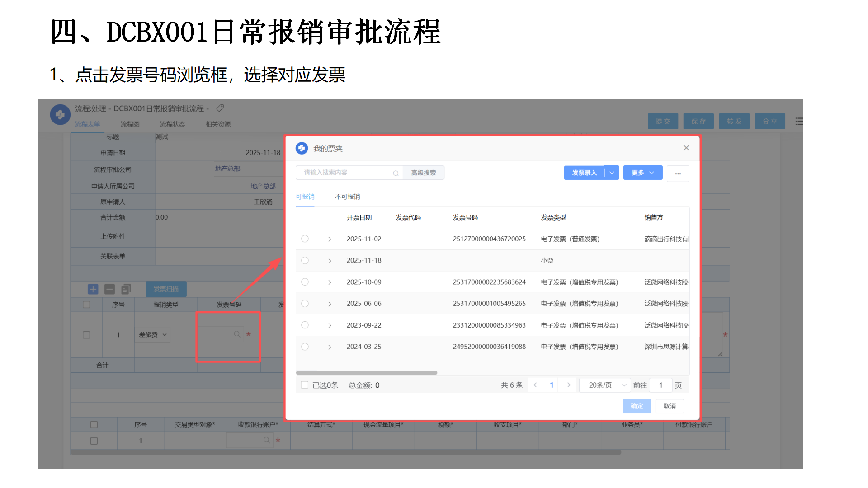Open the three-dot more options menu
The width and height of the screenshot is (868, 488).
point(678,173)
